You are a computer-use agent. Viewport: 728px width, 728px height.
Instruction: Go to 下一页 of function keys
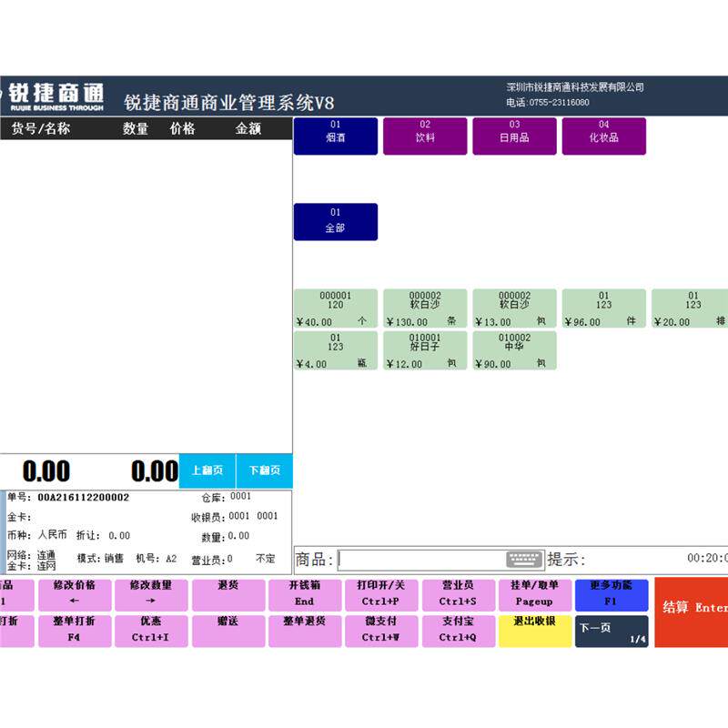(x=612, y=631)
